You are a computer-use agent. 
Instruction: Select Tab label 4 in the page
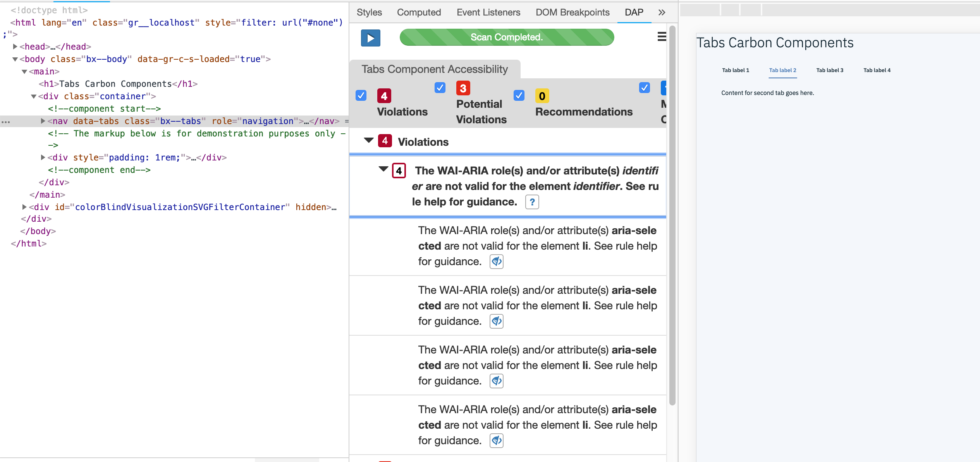[877, 70]
